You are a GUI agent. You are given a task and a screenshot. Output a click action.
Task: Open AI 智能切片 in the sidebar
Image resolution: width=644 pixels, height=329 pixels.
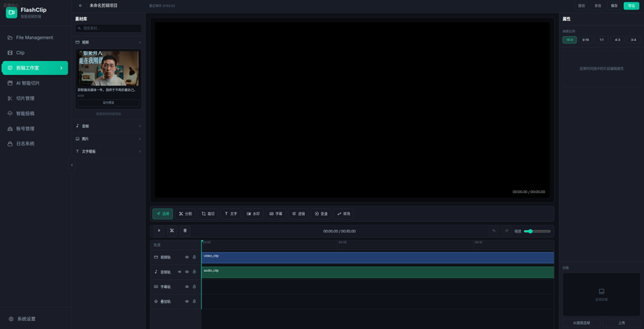pyautogui.click(x=35, y=83)
